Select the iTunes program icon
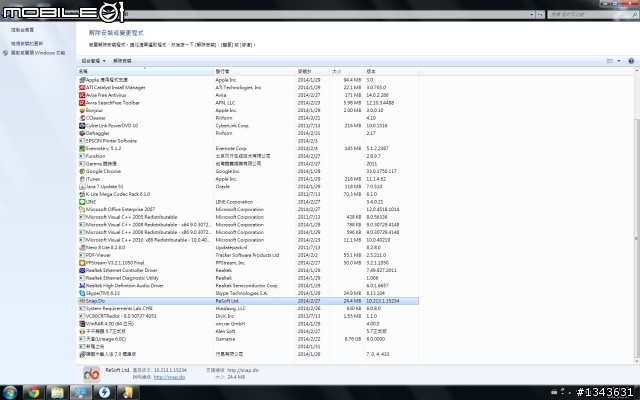640x400 pixels. coord(82,179)
